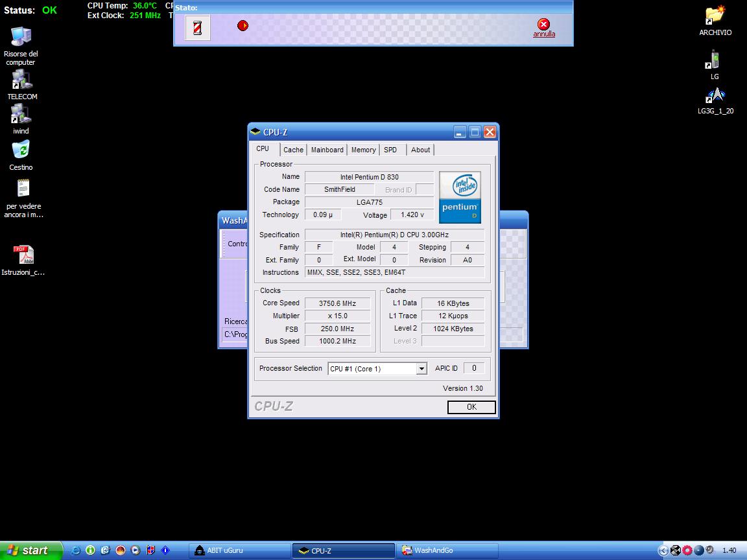Screen dimensions: 747x560
Task: Click the Intel Inside Pentium D logo
Action: point(460,198)
